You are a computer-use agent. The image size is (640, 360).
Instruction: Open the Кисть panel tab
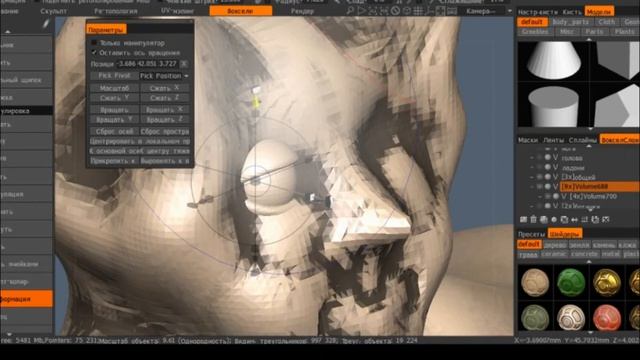coord(572,12)
